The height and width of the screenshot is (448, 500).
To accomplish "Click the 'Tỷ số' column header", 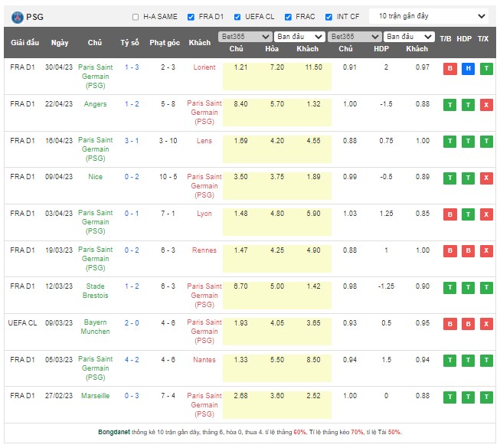I will (130, 43).
